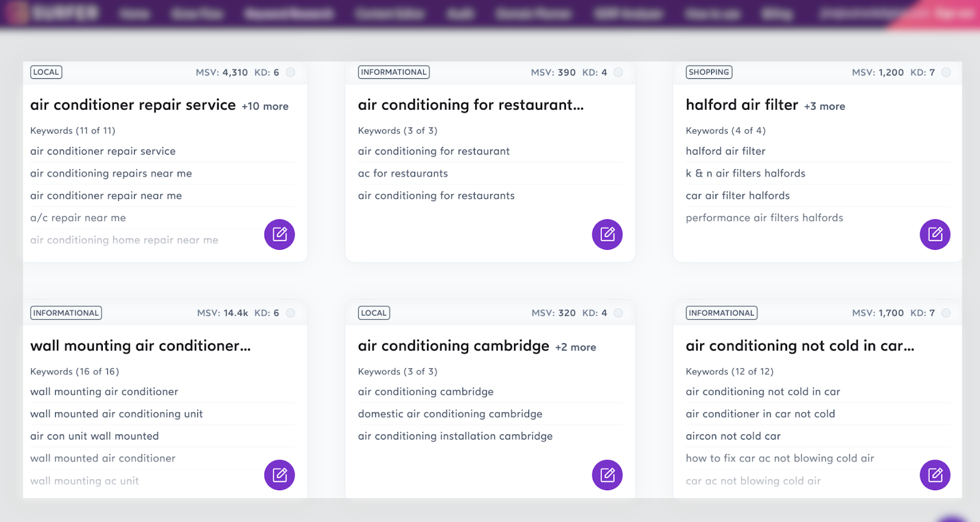Click the keyword 'domestic air conditioning cambridge'
Screen dimensions: 980x522
click(x=450, y=414)
